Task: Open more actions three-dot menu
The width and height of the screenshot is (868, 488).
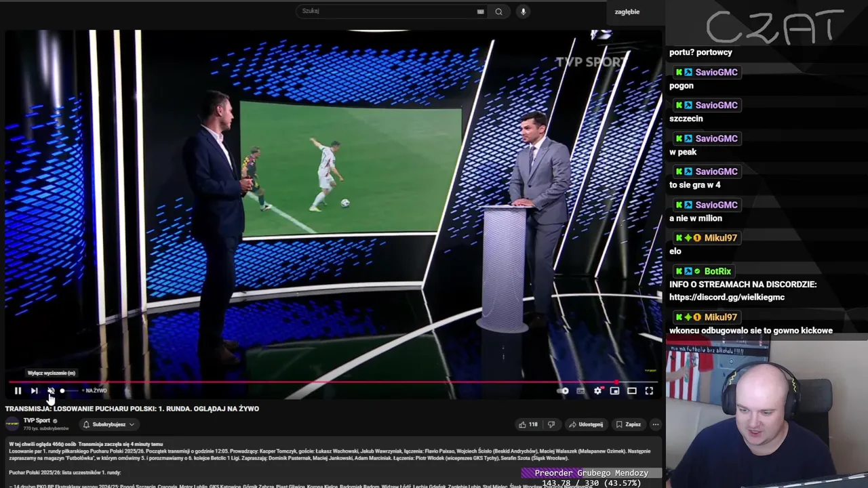Action: click(x=655, y=424)
